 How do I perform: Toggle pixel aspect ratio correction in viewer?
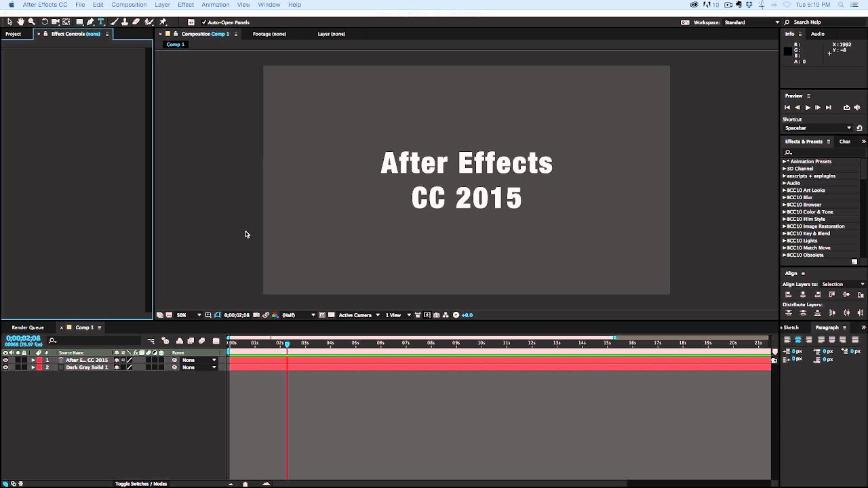(418, 315)
